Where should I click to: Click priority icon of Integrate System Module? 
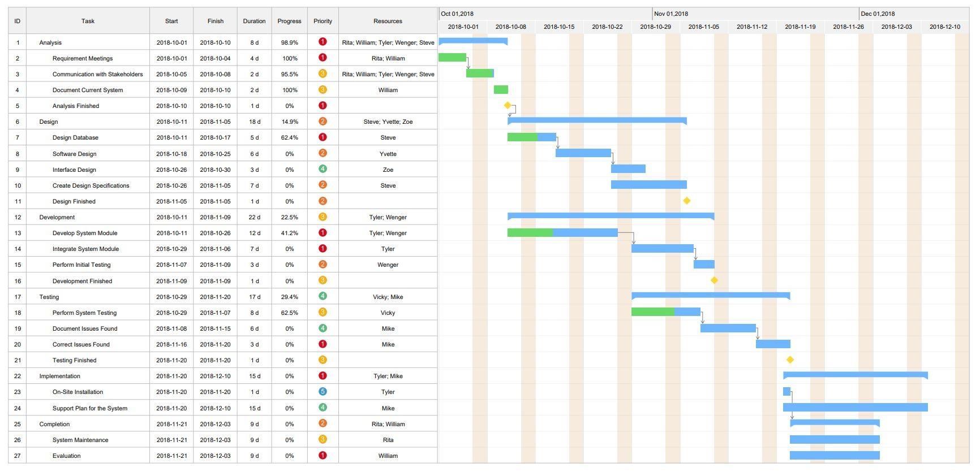323,248
